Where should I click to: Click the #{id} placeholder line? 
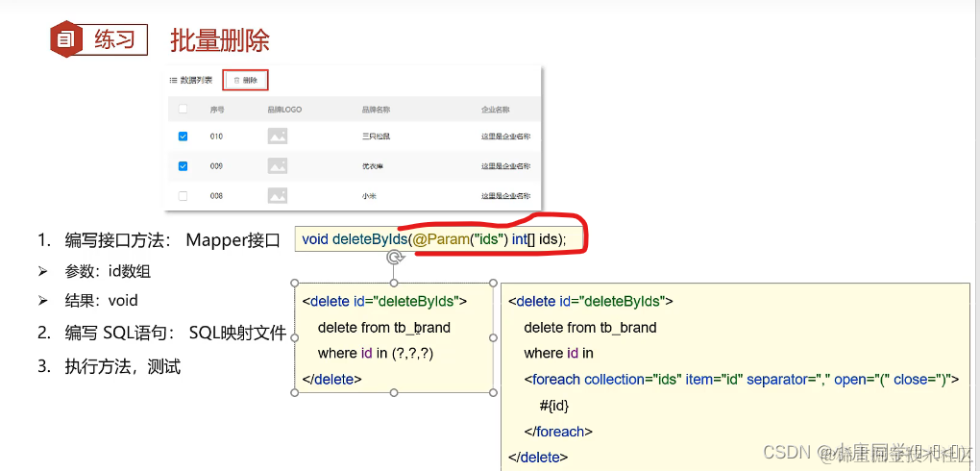pyautogui.click(x=554, y=406)
